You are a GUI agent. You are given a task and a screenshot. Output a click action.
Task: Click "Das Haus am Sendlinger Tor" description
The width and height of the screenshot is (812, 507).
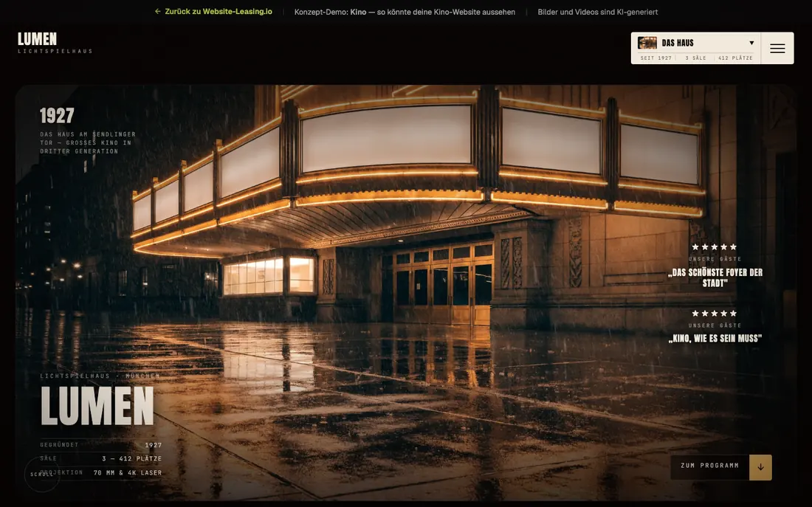88,142
